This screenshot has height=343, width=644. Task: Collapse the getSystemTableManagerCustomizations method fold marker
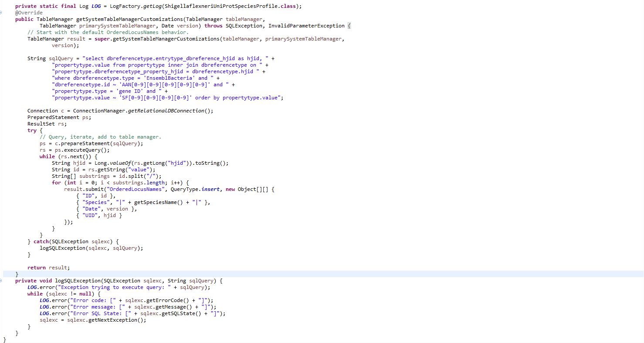tap(1, 13)
